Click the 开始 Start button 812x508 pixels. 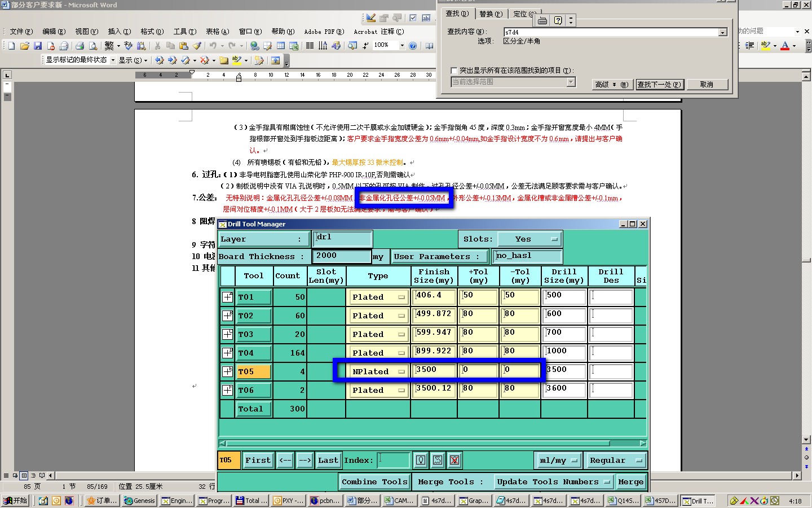coord(16,501)
